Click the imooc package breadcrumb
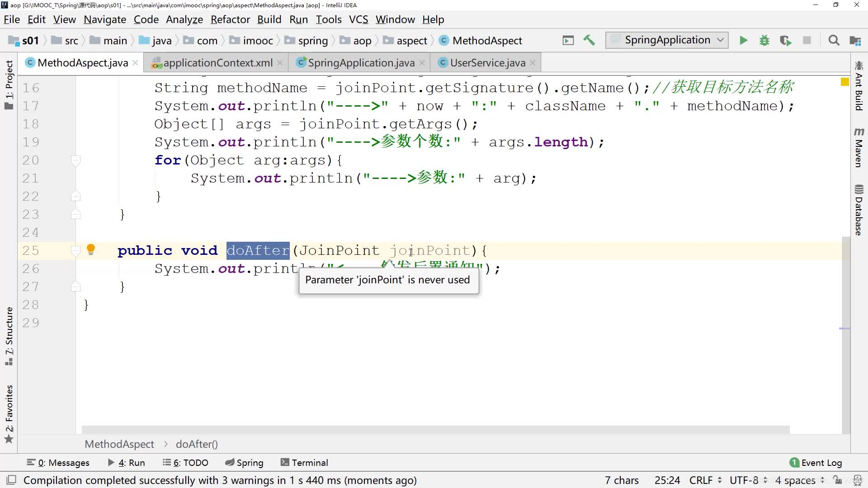This screenshot has height=488, width=868. click(251, 41)
